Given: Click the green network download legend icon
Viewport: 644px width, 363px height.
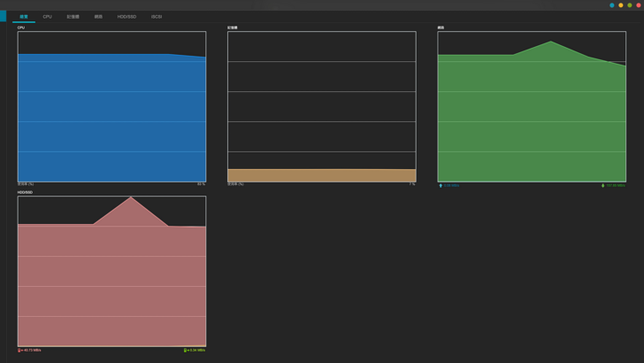Looking at the screenshot, I should [603, 186].
